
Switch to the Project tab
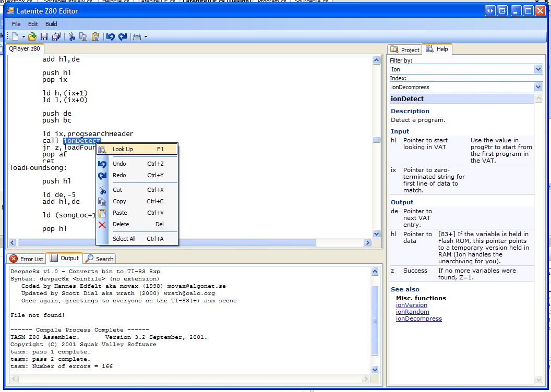point(405,50)
